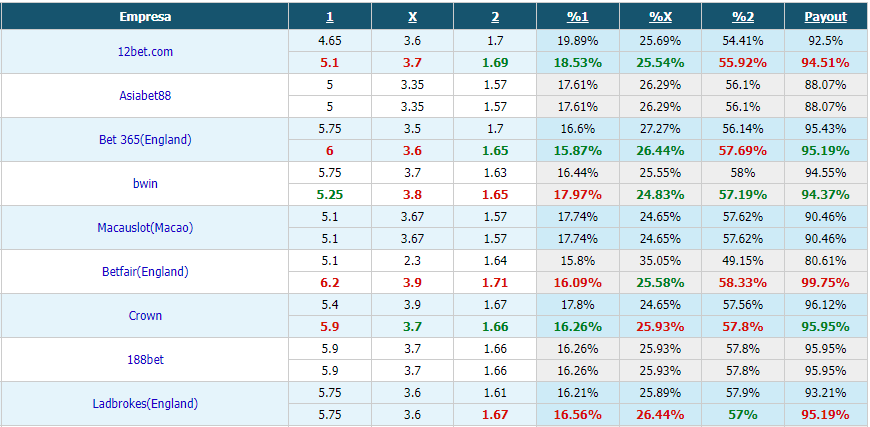The height and width of the screenshot is (427, 870).
Task: Open the bwin bookmaker link
Action: pos(145,184)
